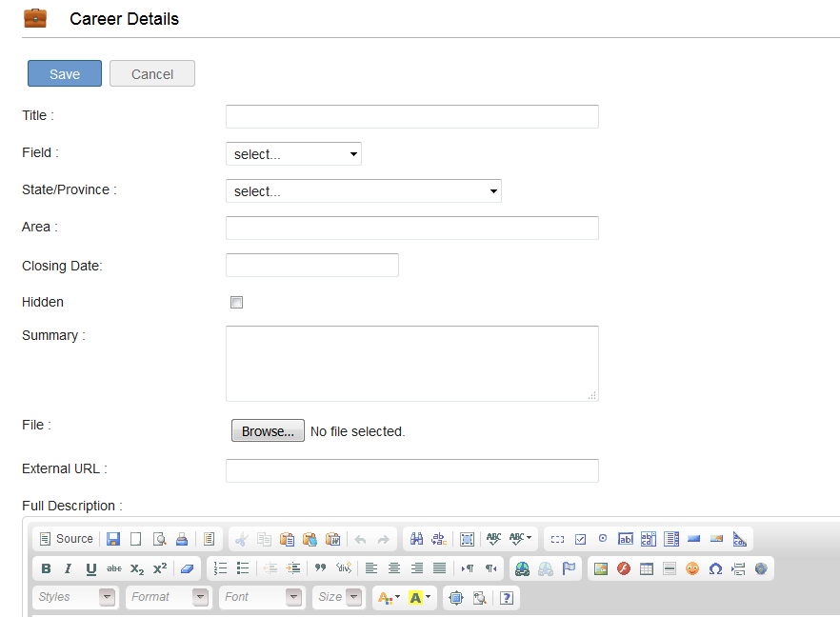Insert an Anchor with the flag icon
Image resolution: width=840 pixels, height=617 pixels.
tap(569, 568)
